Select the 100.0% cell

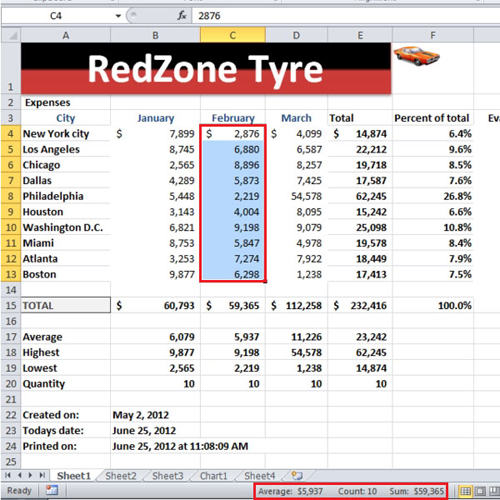click(x=433, y=305)
